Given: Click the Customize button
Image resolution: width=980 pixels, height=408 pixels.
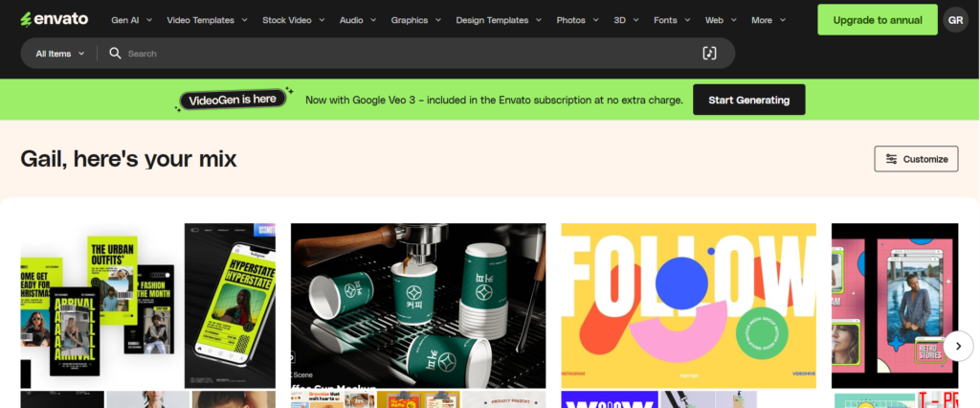Looking at the screenshot, I should pos(916,159).
